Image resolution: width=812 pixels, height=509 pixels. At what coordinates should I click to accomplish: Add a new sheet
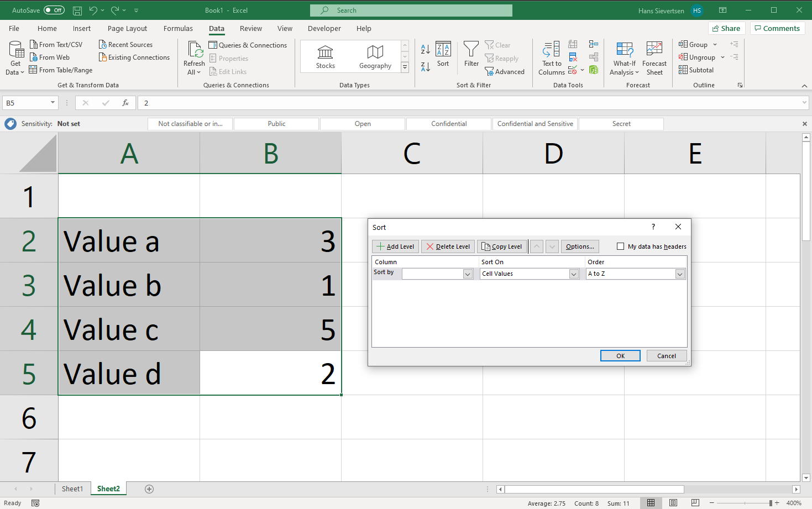pyautogui.click(x=149, y=489)
